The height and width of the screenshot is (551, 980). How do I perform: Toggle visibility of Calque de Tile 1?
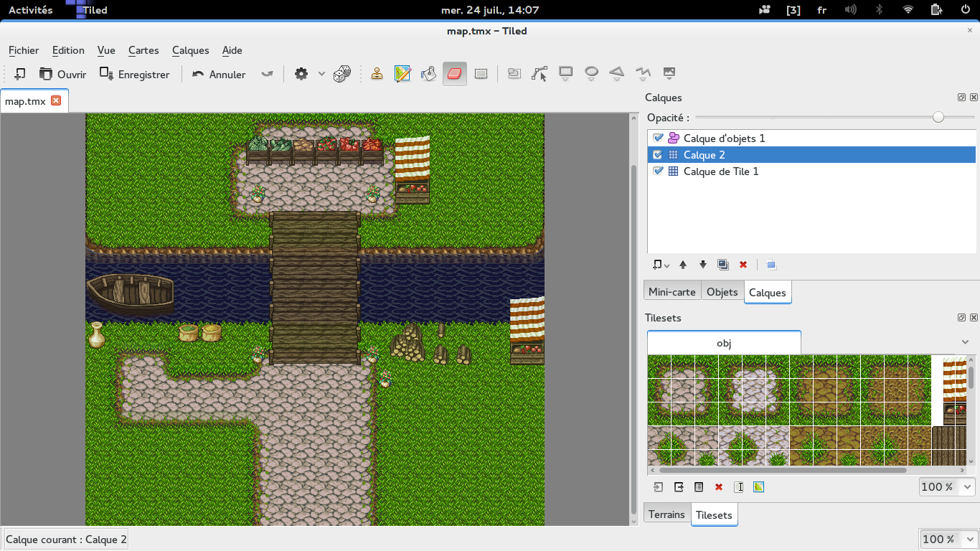click(x=658, y=171)
